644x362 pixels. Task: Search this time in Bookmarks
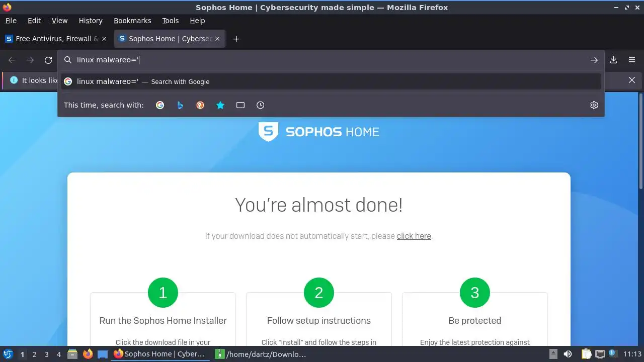(x=220, y=105)
